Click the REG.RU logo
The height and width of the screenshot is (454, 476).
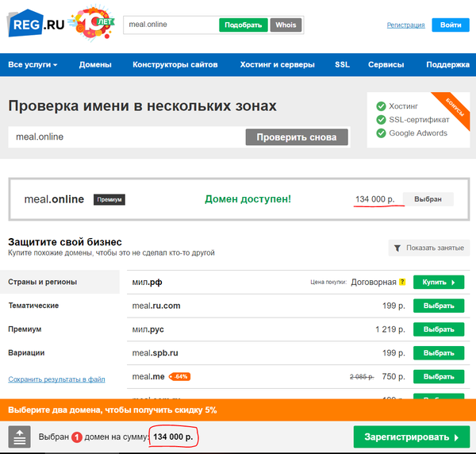[x=35, y=24]
